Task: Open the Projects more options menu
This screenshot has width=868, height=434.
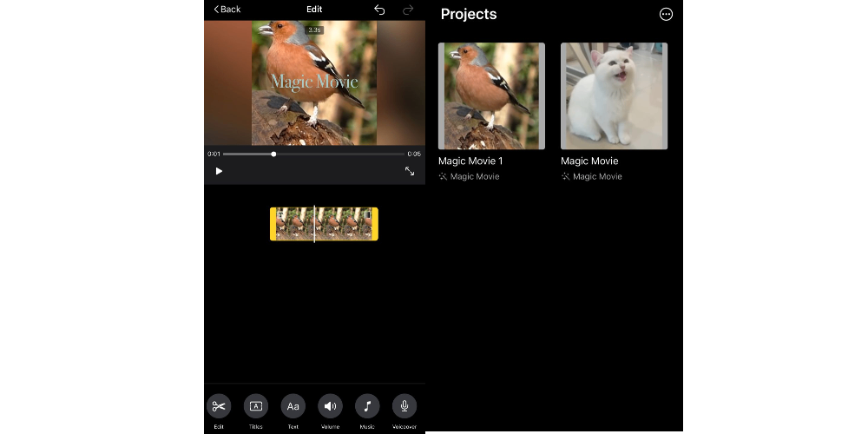Action: point(666,15)
